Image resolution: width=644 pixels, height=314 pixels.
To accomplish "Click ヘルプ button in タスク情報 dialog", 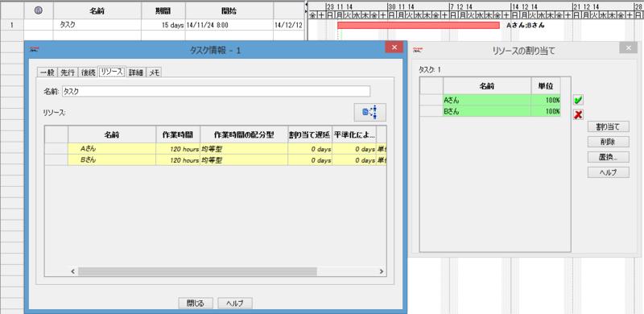I will pos(235,304).
